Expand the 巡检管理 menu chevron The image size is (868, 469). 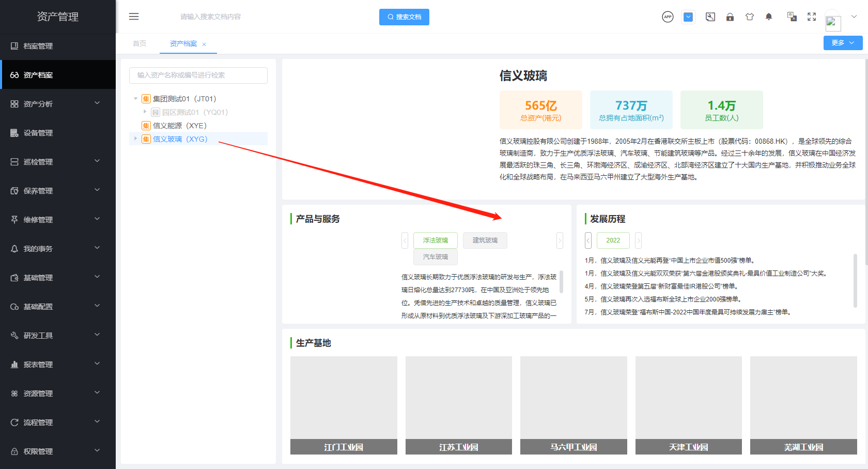[97, 161]
